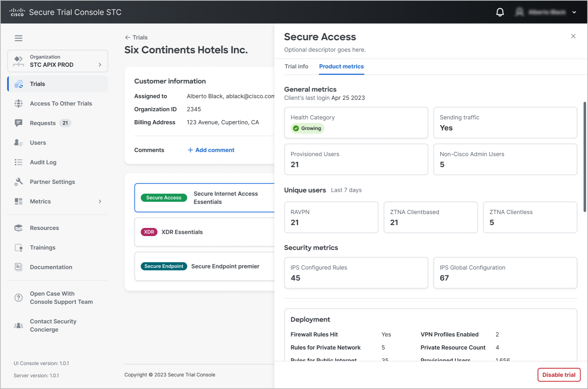The image size is (588, 389).
Task: Click the Audit Log list icon
Action: coord(18,162)
